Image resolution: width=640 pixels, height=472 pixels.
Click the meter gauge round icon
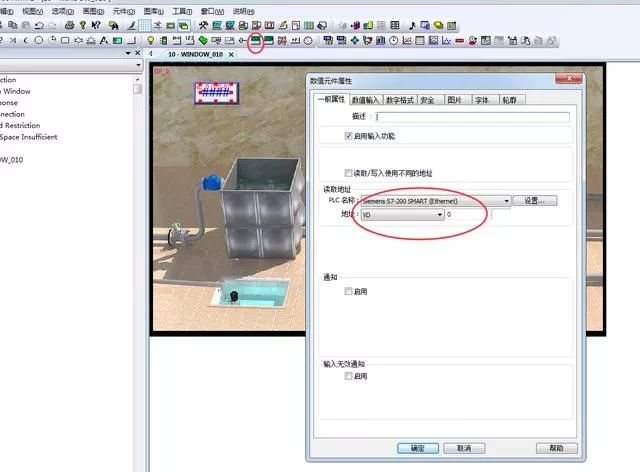308,40
